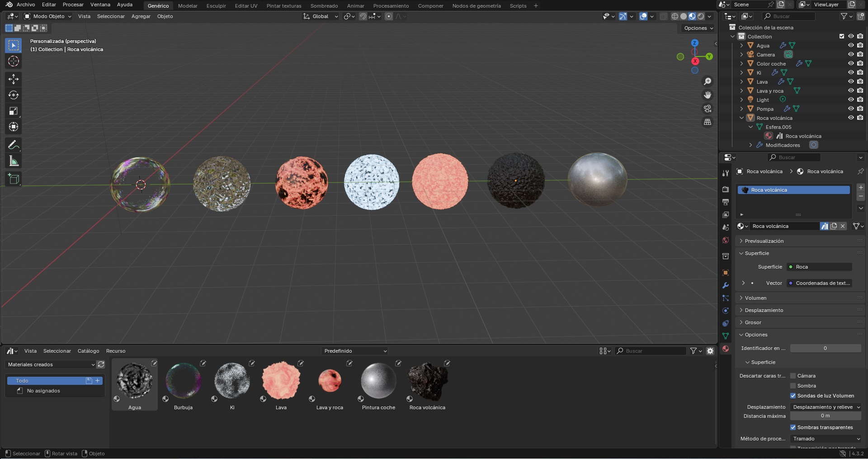Select the Add Cube tool
This screenshot has height=459, width=868.
pyautogui.click(x=13, y=179)
